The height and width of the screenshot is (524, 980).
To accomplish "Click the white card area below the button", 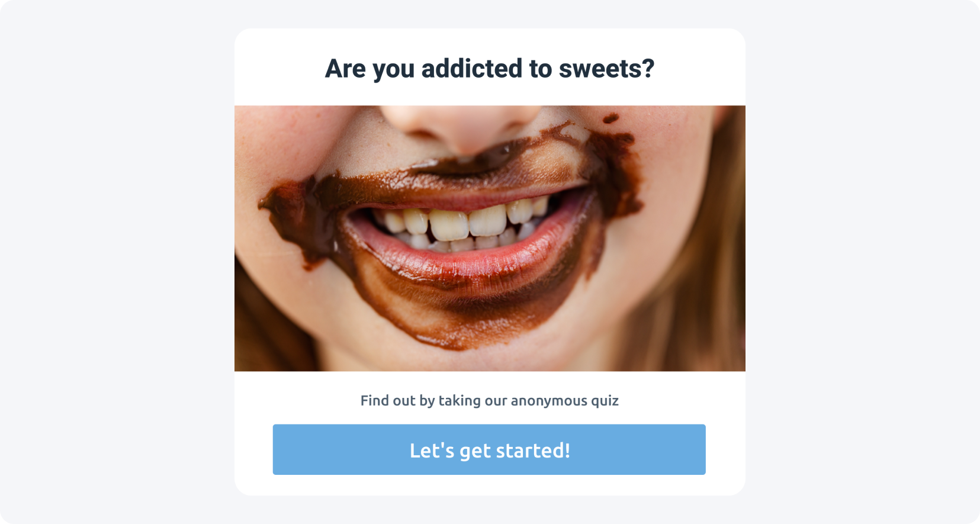I will (x=490, y=485).
